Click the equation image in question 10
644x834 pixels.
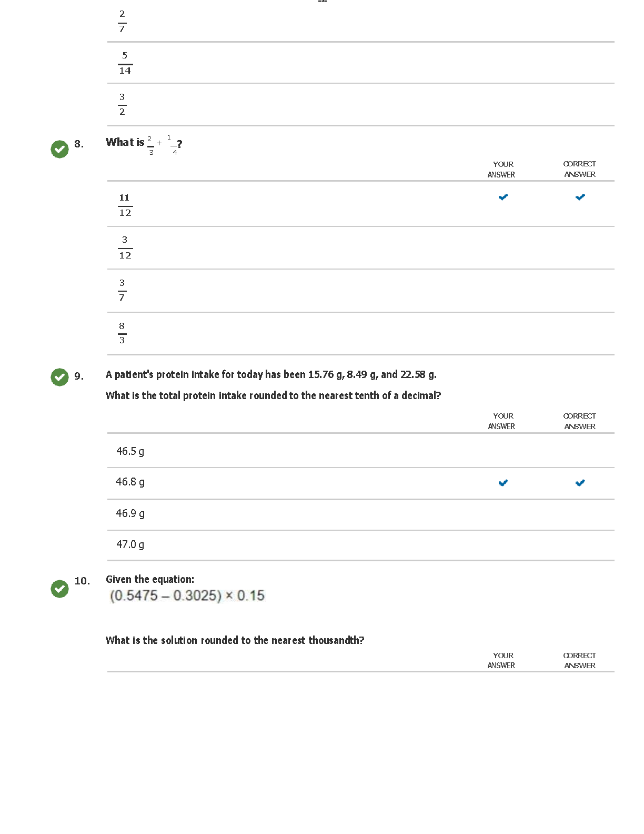(x=187, y=595)
